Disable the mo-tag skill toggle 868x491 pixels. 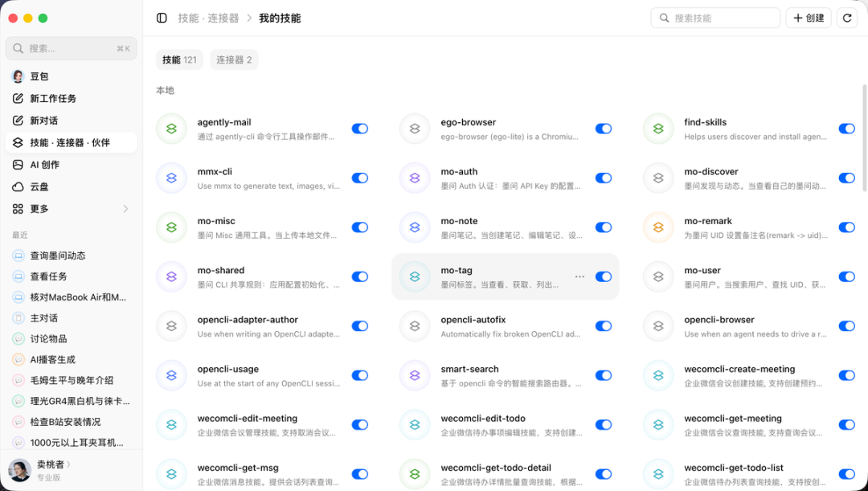tap(604, 276)
